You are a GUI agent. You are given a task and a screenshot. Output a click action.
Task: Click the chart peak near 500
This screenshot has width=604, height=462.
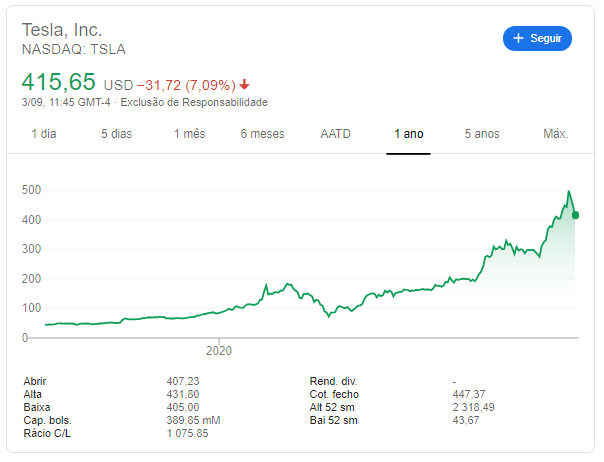[x=569, y=192]
